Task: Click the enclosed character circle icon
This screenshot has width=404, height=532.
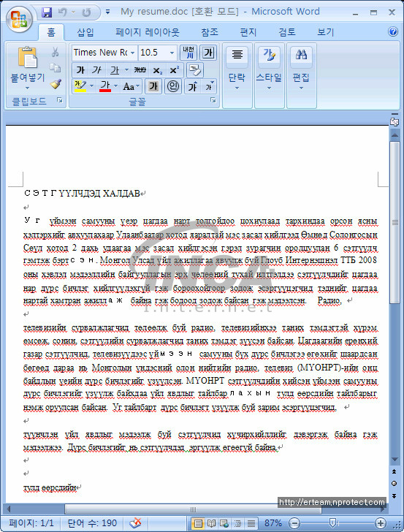Action: 173,86
